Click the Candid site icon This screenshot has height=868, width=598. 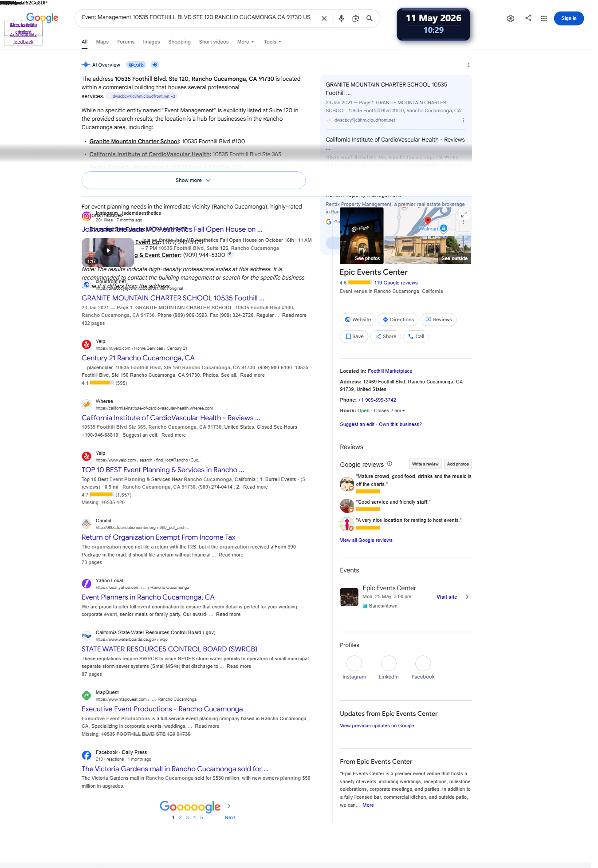coord(87,524)
